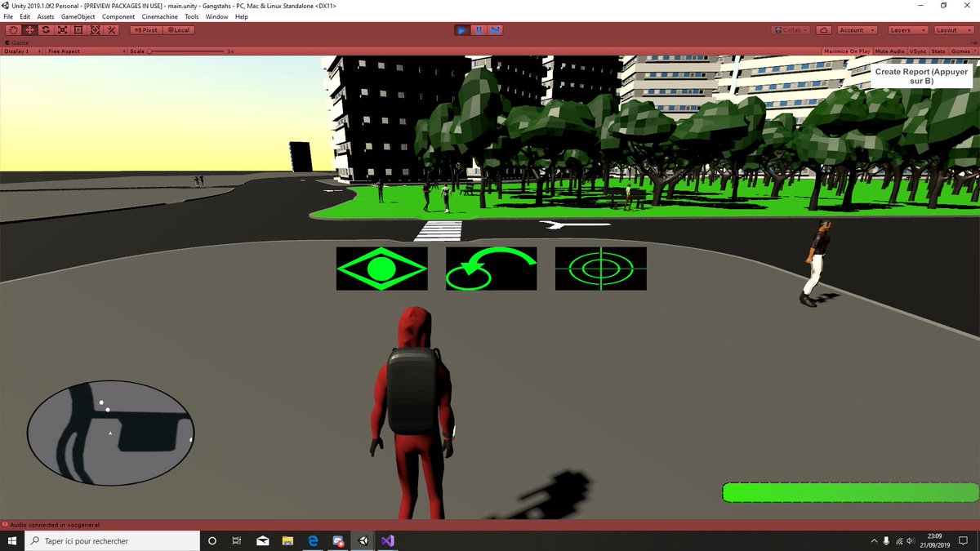Open the system tray volume control
The width and height of the screenshot is (980, 551).
point(911,541)
